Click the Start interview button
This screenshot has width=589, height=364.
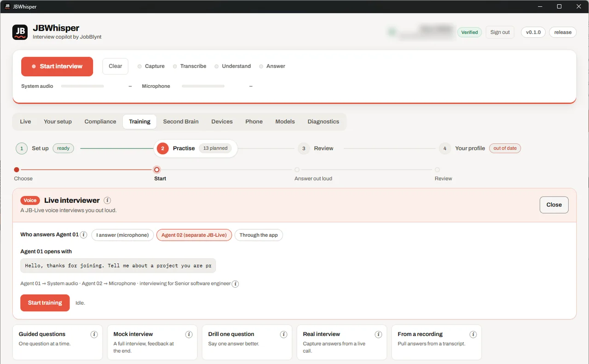pos(57,66)
